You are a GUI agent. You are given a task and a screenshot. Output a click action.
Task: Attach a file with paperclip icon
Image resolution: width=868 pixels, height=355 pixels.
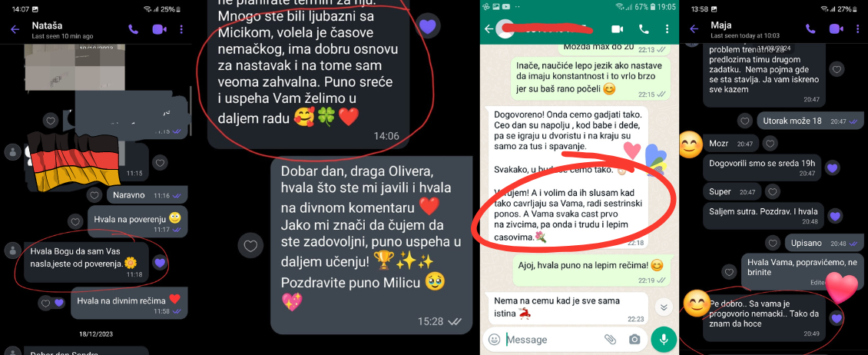(x=610, y=339)
